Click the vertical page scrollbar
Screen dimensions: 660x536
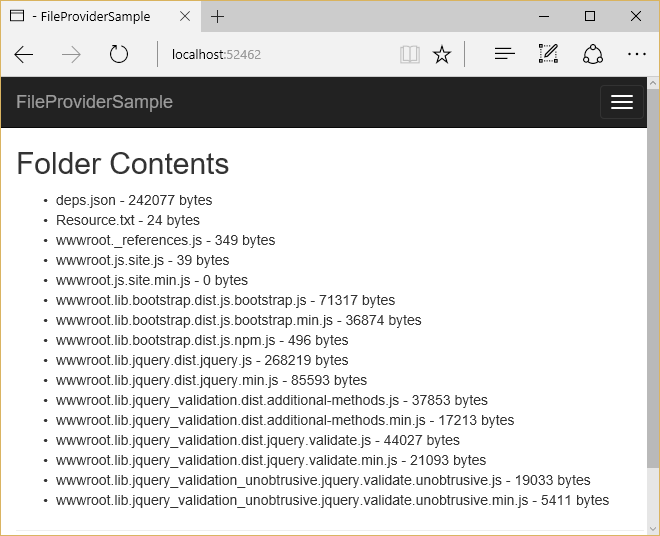click(x=653, y=300)
